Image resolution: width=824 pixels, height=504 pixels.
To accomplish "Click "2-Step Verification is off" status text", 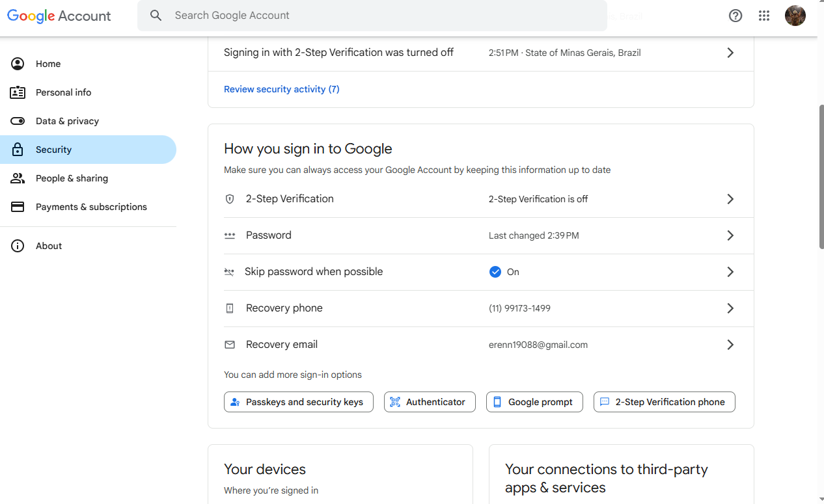I will (x=538, y=199).
